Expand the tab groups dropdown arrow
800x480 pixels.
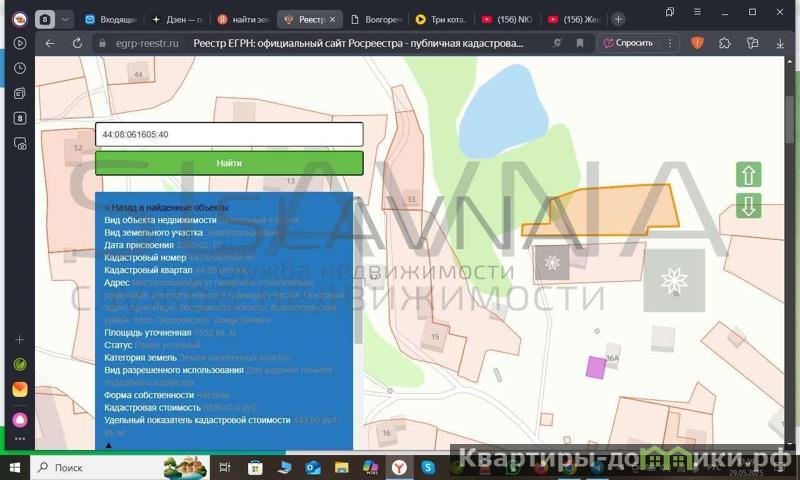66,19
